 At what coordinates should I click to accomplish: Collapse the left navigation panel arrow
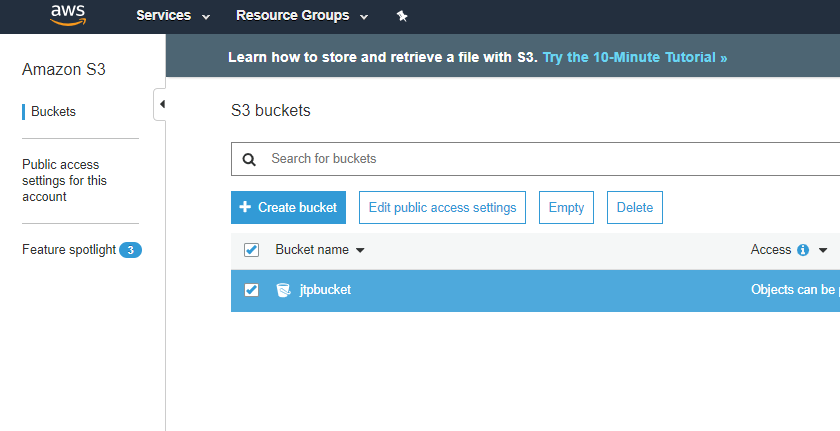160,104
